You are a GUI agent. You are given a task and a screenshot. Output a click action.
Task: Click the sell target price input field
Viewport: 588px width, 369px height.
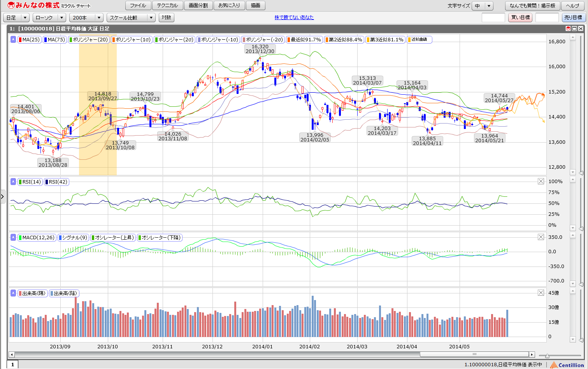(x=547, y=18)
